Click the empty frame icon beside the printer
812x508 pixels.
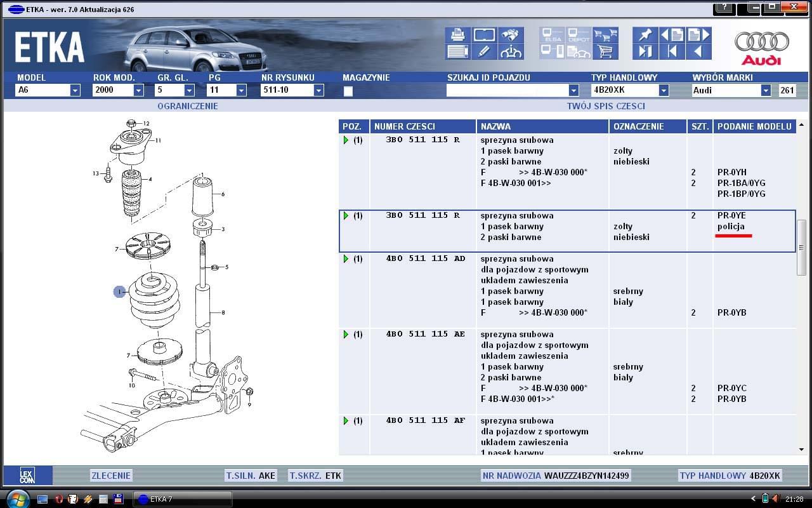[x=484, y=35]
